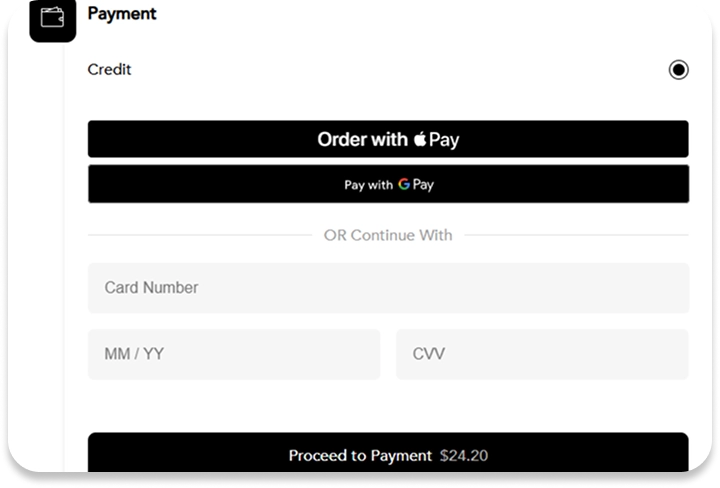Click the Pay wordmark after the Apple logo
The image size is (720, 488).
point(444,140)
